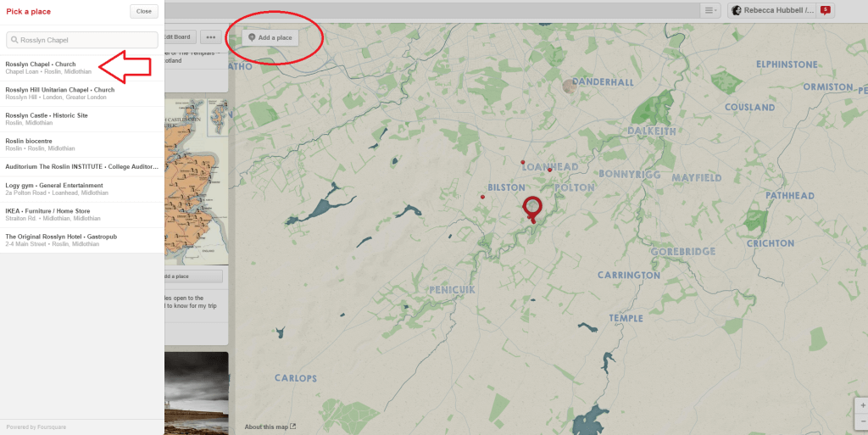Select Rosslyn Chapel Church result
Image resolution: width=868 pixels, height=435 pixels.
[82, 68]
